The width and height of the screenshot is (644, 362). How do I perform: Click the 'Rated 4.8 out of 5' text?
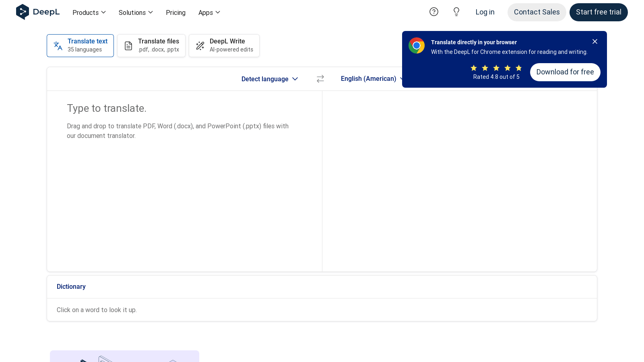496,77
